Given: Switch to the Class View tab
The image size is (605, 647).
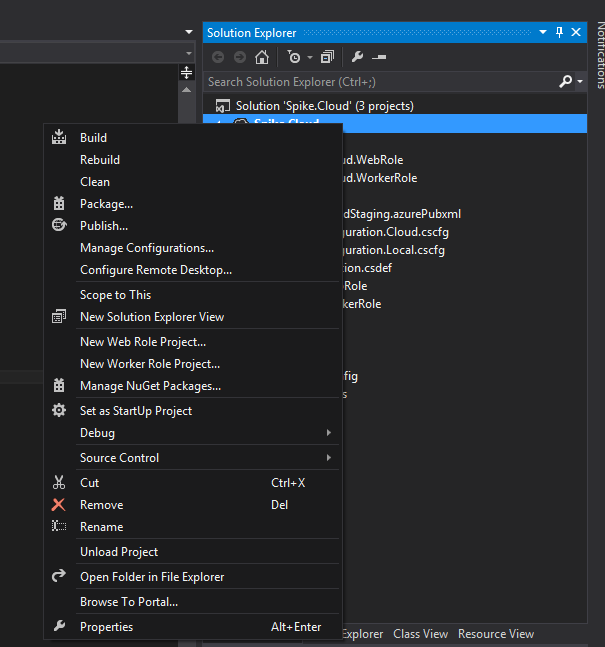Looking at the screenshot, I should tap(420, 634).
